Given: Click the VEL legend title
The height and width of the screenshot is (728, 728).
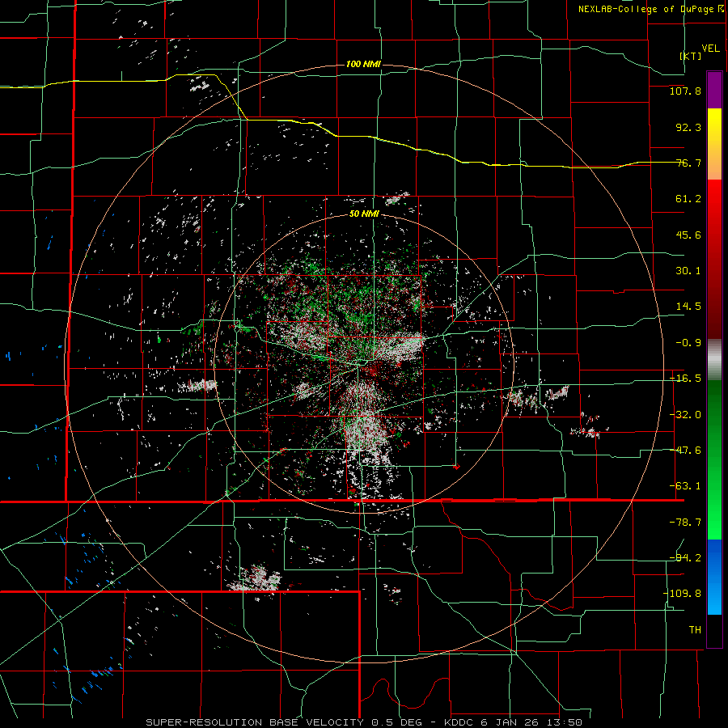Looking at the screenshot, I should [710, 48].
